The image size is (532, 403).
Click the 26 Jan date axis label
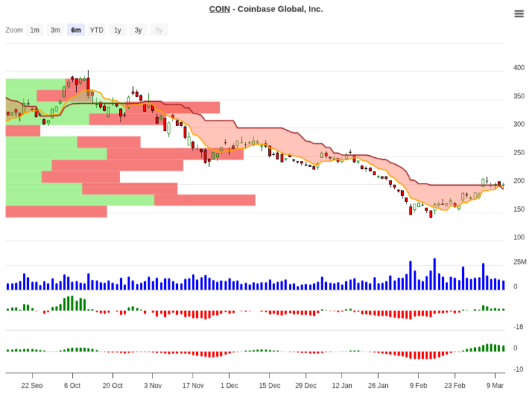[x=378, y=386]
